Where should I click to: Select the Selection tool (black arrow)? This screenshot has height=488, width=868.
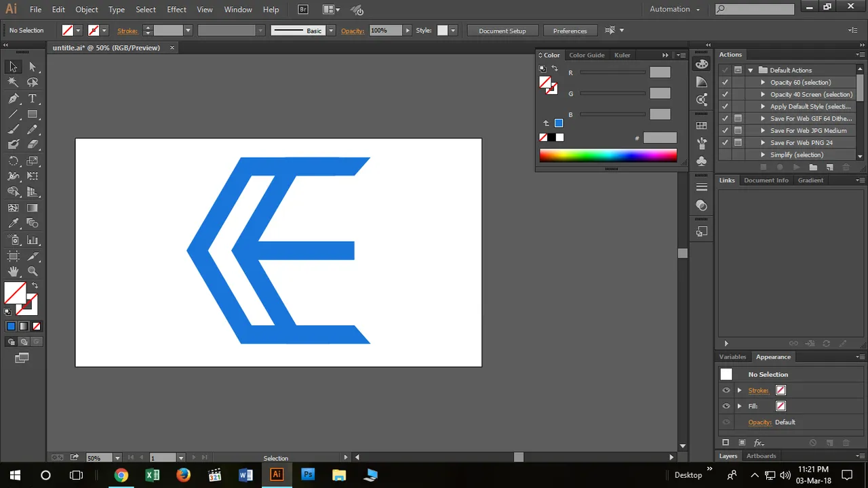[x=13, y=66]
